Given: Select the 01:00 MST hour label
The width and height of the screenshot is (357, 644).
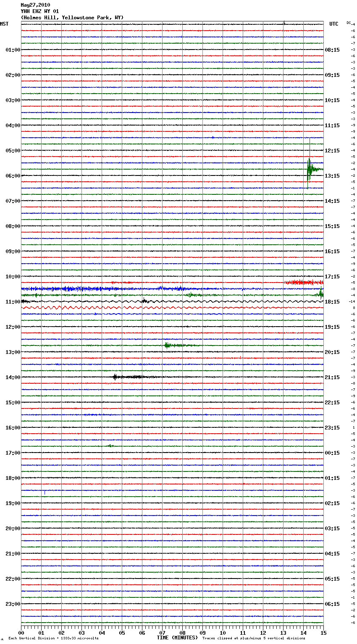Looking at the screenshot, I should (x=13, y=50).
